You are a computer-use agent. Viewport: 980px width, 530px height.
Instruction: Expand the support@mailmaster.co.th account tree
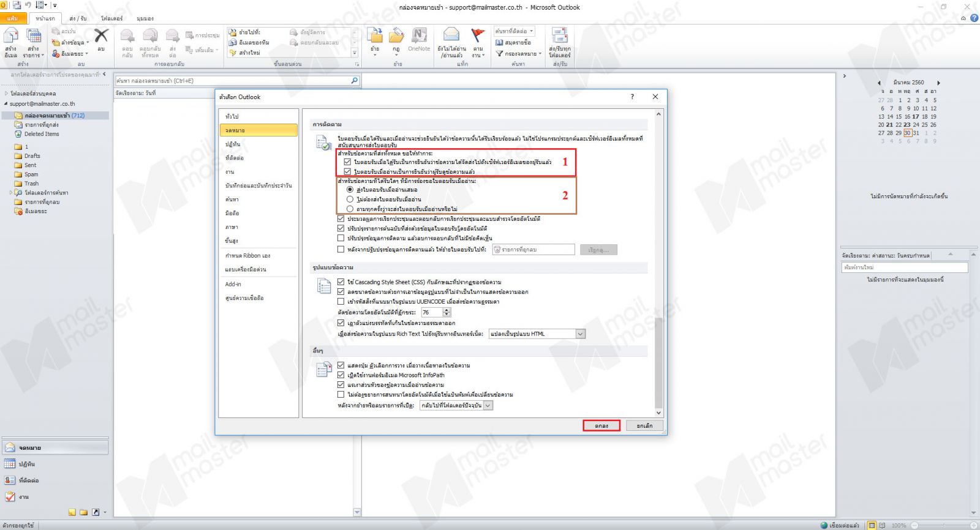[6, 104]
